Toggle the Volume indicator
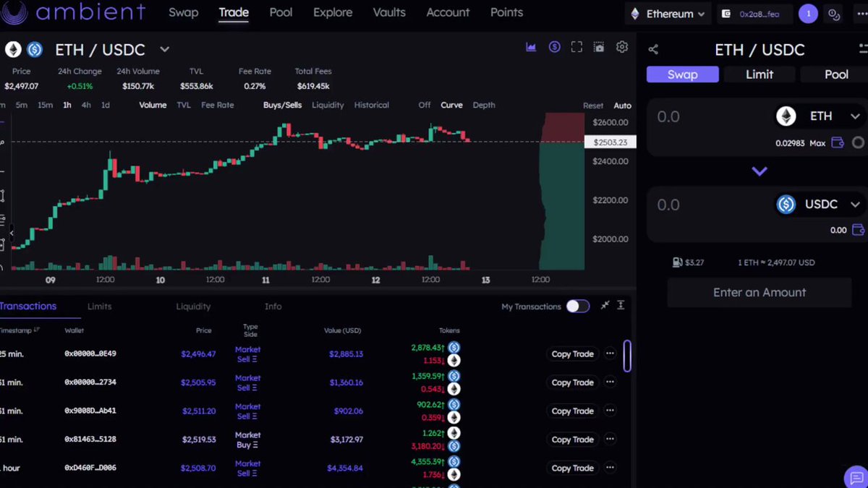Screen dimensions: 868x488 coord(153,105)
